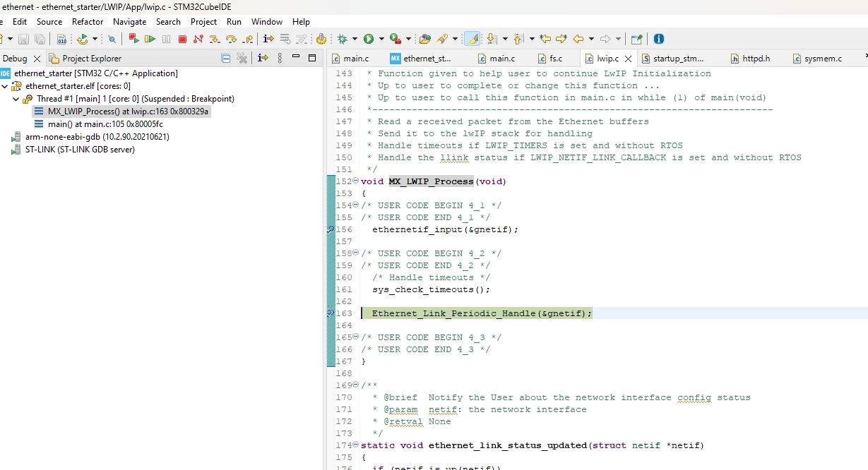This screenshot has width=868, height=470.
Task: Click Terminate and Relaunch icon
Action: click(x=133, y=39)
